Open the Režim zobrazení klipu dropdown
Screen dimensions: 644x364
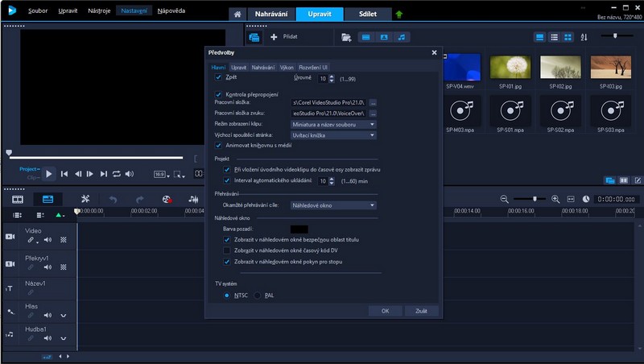(333, 124)
